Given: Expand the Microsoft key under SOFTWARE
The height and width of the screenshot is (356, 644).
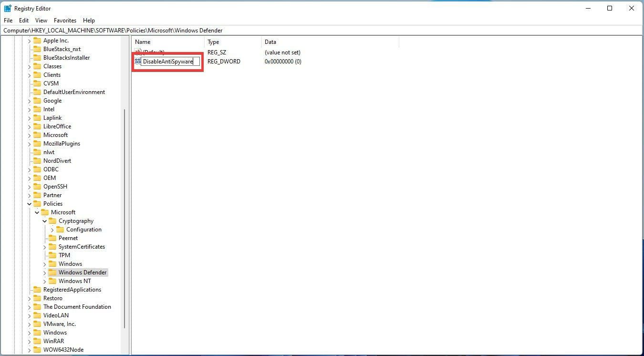Looking at the screenshot, I should (x=29, y=135).
